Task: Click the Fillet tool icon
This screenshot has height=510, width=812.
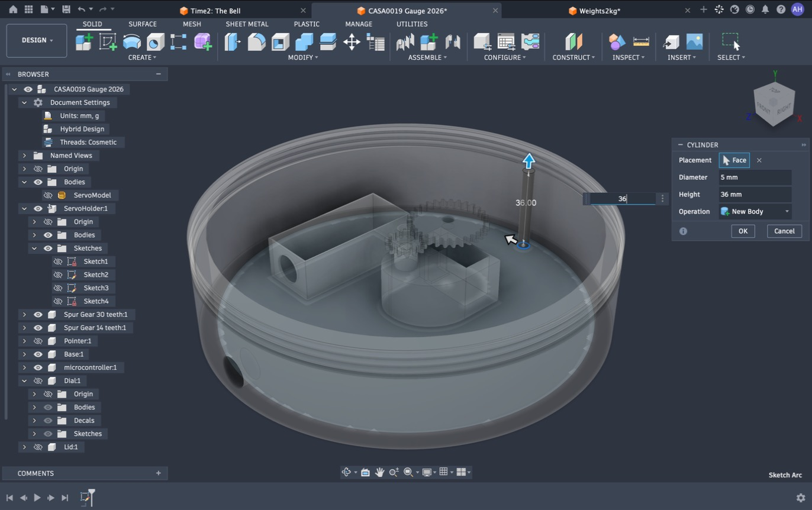Action: pyautogui.click(x=256, y=42)
